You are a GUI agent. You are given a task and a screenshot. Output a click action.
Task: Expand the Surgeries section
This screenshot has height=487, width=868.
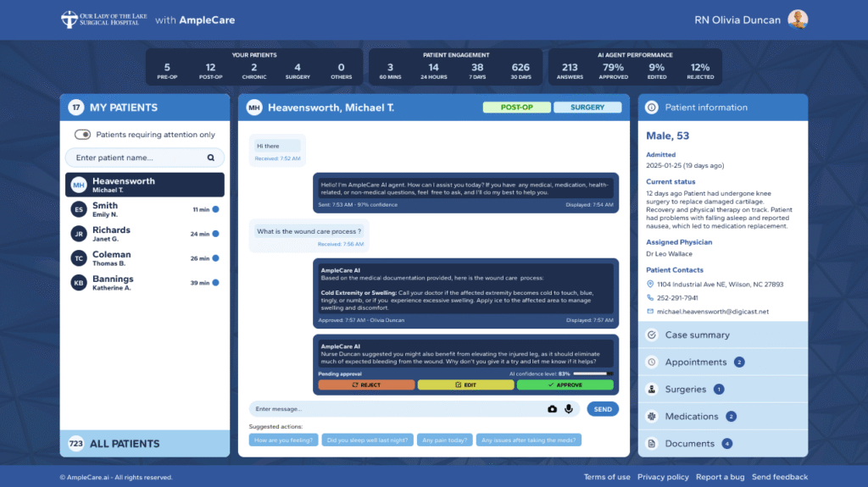pyautogui.click(x=722, y=389)
